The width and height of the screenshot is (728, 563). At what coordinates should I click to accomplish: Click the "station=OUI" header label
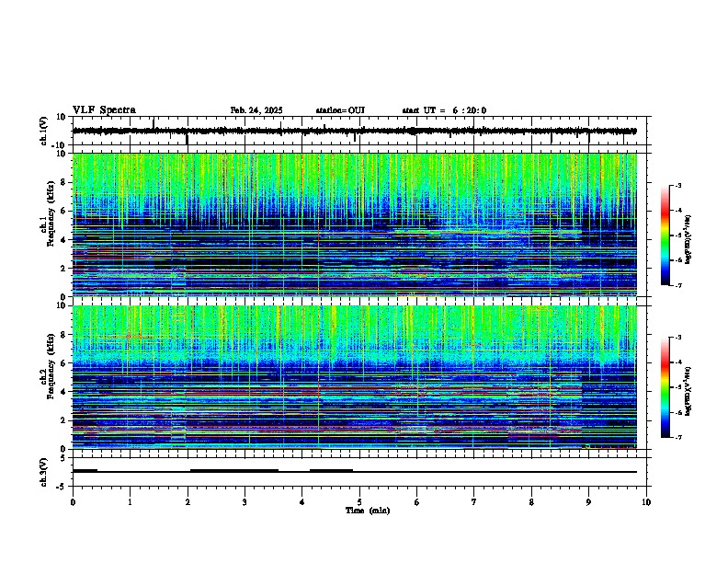[340, 110]
